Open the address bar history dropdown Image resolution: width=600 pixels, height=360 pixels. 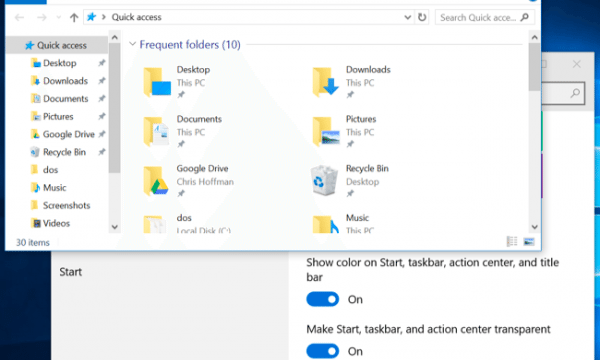408,17
